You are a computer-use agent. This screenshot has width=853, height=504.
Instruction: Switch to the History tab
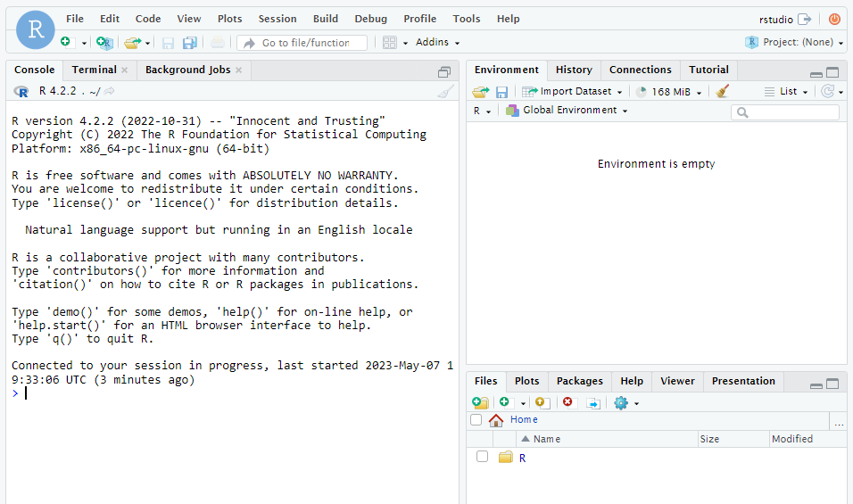pyautogui.click(x=574, y=70)
